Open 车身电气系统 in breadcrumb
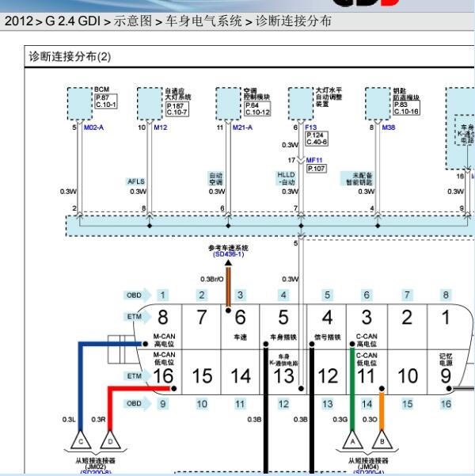The image size is (475, 476). click(203, 21)
